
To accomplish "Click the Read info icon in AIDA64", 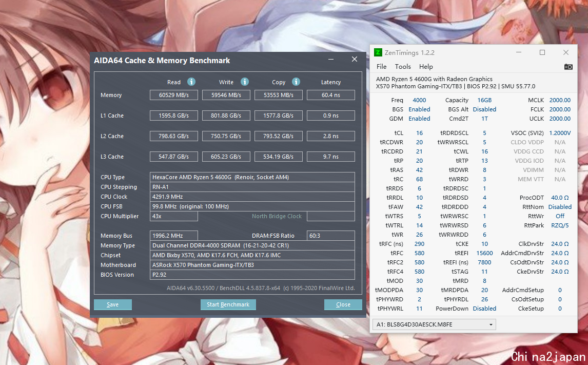I will [191, 82].
